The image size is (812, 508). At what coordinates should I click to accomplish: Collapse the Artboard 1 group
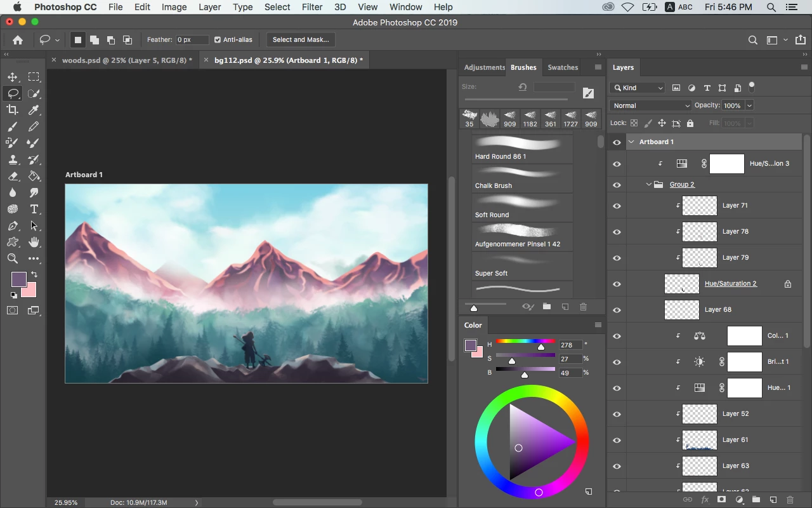(x=631, y=142)
